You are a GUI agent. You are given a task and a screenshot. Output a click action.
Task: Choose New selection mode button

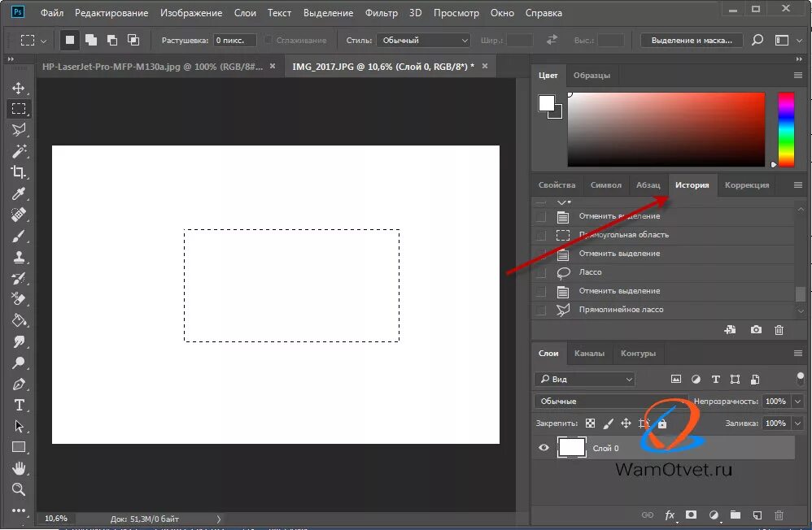(x=70, y=41)
